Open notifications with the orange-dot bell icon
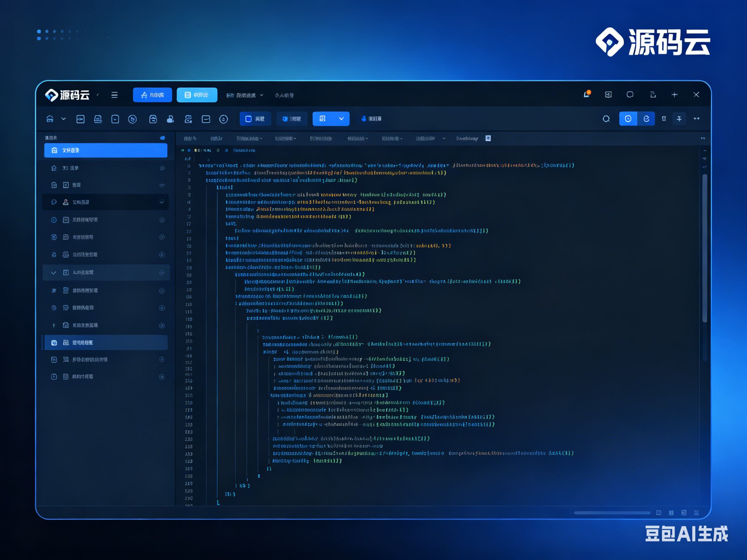This screenshot has width=747, height=560. tap(587, 94)
